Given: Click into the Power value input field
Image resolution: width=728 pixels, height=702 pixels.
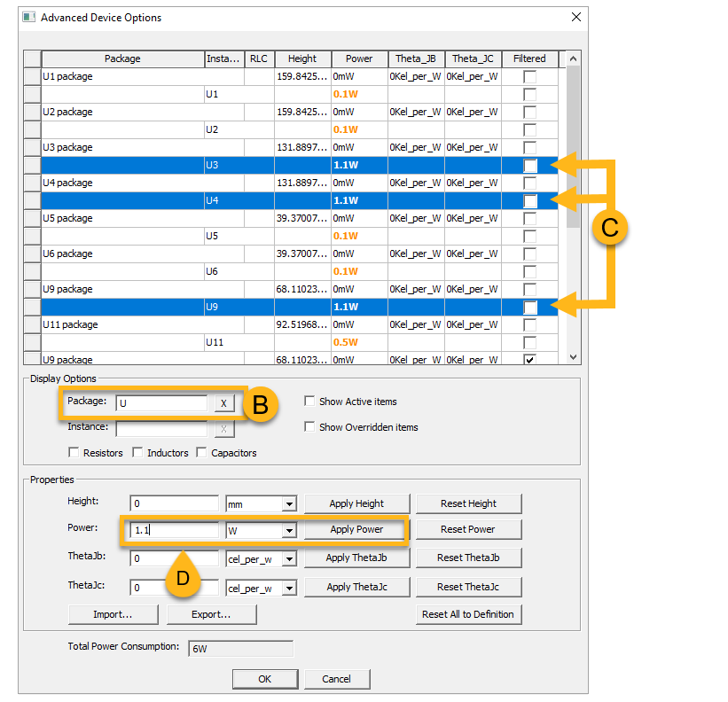Looking at the screenshot, I should 174,530.
